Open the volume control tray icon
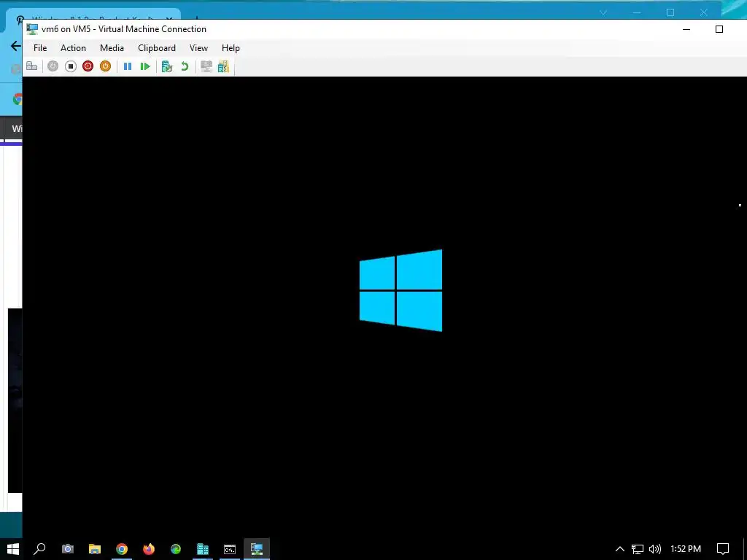Image resolution: width=747 pixels, height=560 pixels. click(655, 549)
